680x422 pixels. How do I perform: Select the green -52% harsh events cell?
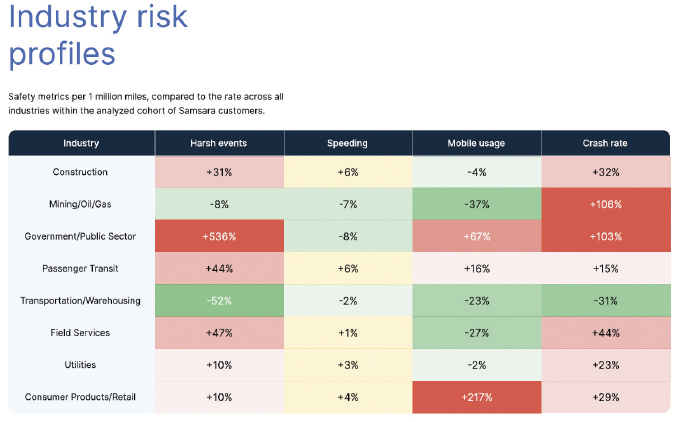point(219,300)
